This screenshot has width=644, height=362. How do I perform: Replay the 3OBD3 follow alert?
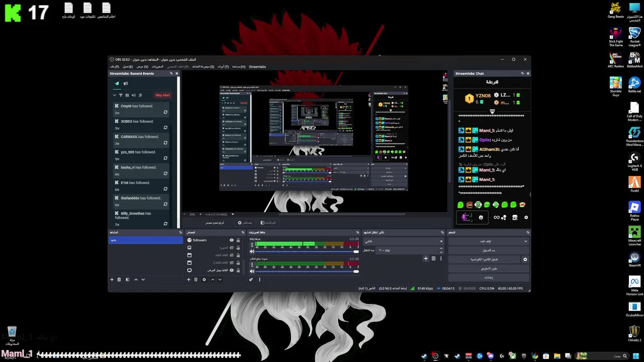(165, 128)
